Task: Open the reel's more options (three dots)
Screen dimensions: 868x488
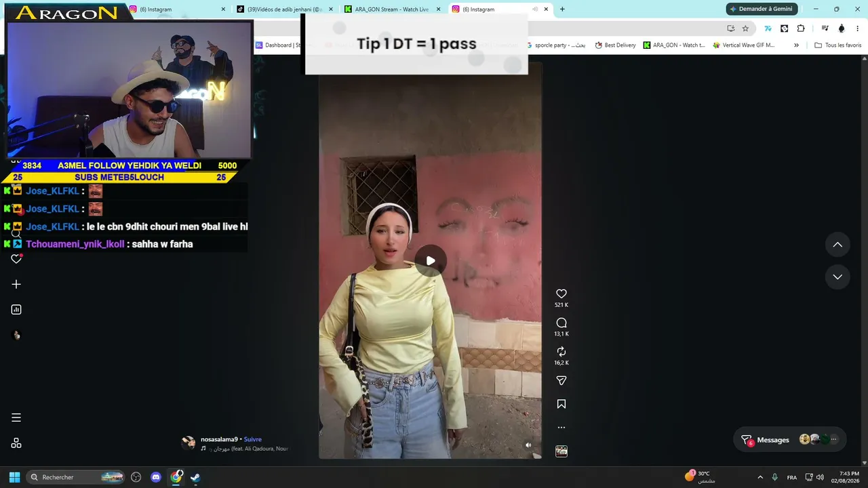Action: coord(561,428)
